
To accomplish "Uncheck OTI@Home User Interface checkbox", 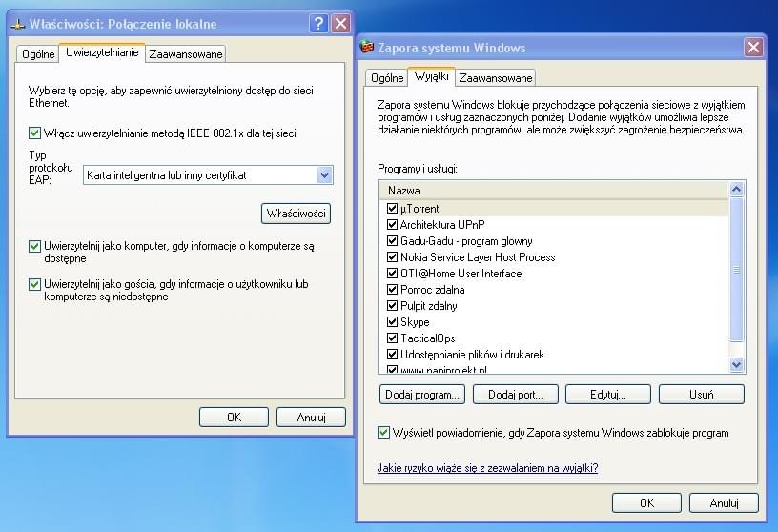I will [x=393, y=274].
